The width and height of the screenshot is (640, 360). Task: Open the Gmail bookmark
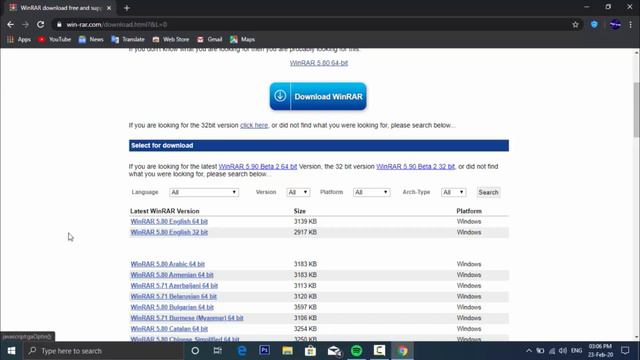209,39
